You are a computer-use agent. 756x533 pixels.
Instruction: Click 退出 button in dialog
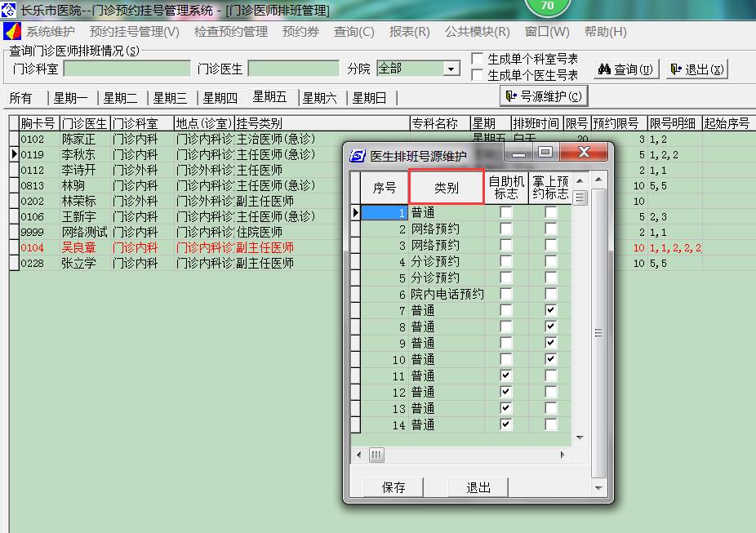tap(478, 487)
